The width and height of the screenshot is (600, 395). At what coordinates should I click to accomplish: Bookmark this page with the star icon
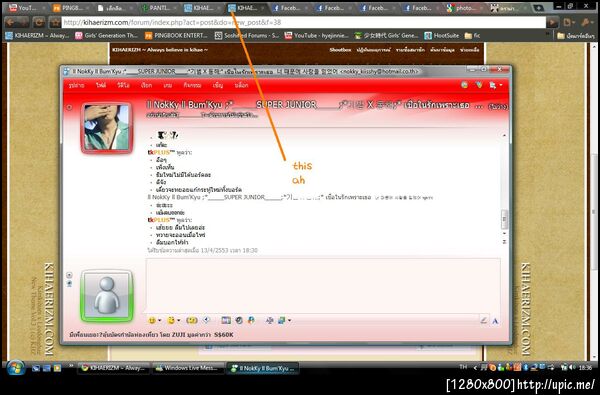(x=55, y=23)
